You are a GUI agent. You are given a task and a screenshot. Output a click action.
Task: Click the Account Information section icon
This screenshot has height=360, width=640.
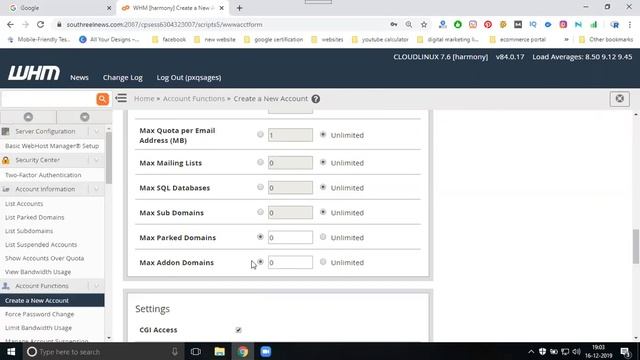tap(6, 189)
